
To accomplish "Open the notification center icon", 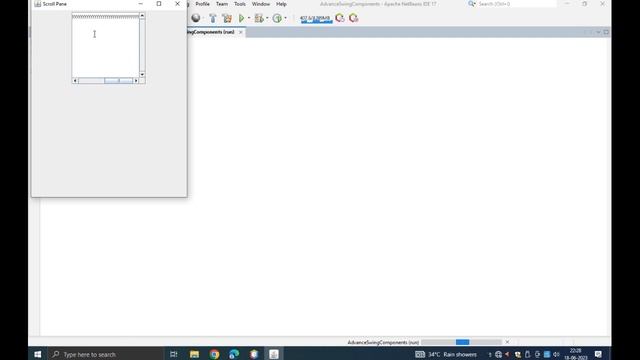I will point(598,354).
